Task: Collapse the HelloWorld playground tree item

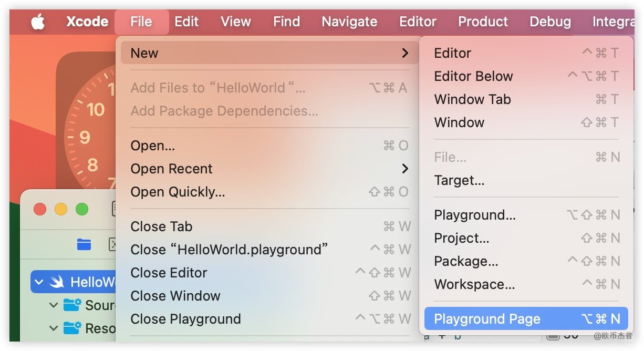Action: click(39, 282)
